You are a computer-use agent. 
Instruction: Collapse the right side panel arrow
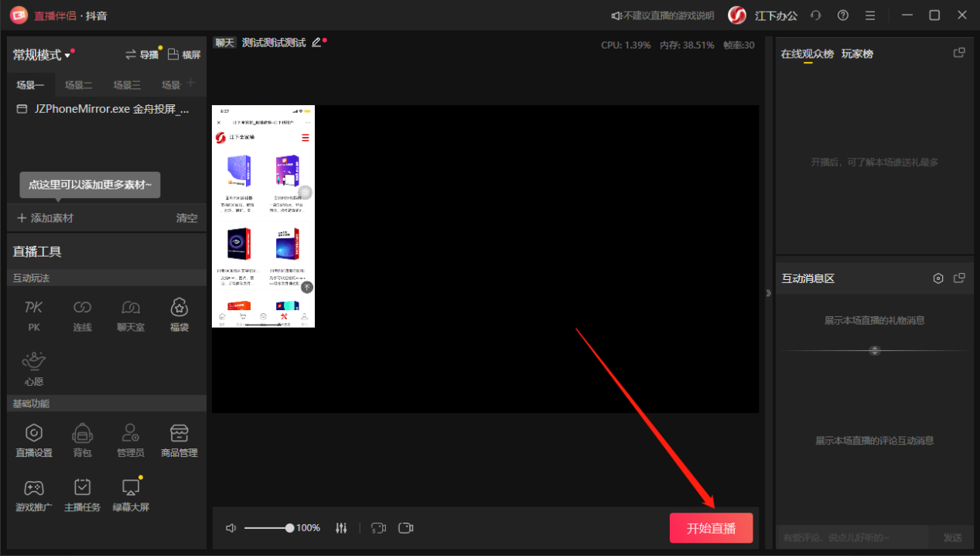click(768, 293)
